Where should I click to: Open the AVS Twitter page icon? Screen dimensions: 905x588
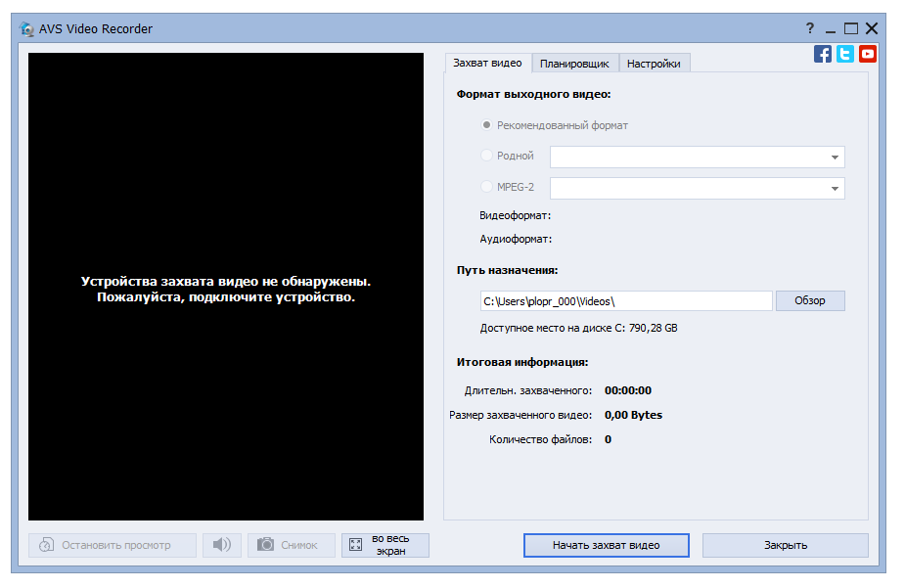point(845,54)
